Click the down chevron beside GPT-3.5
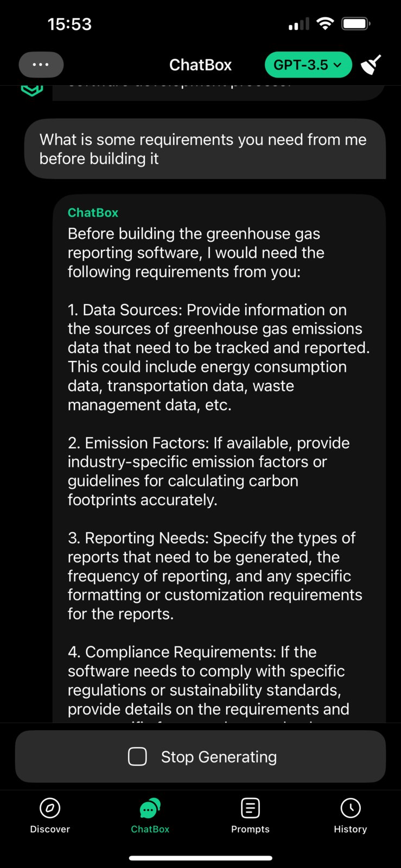This screenshot has height=868, width=401. tap(338, 65)
